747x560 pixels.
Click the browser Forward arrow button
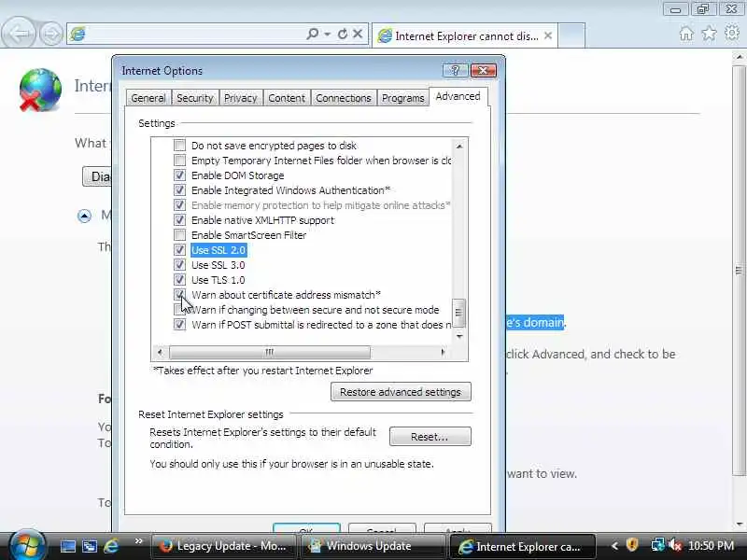[50, 35]
